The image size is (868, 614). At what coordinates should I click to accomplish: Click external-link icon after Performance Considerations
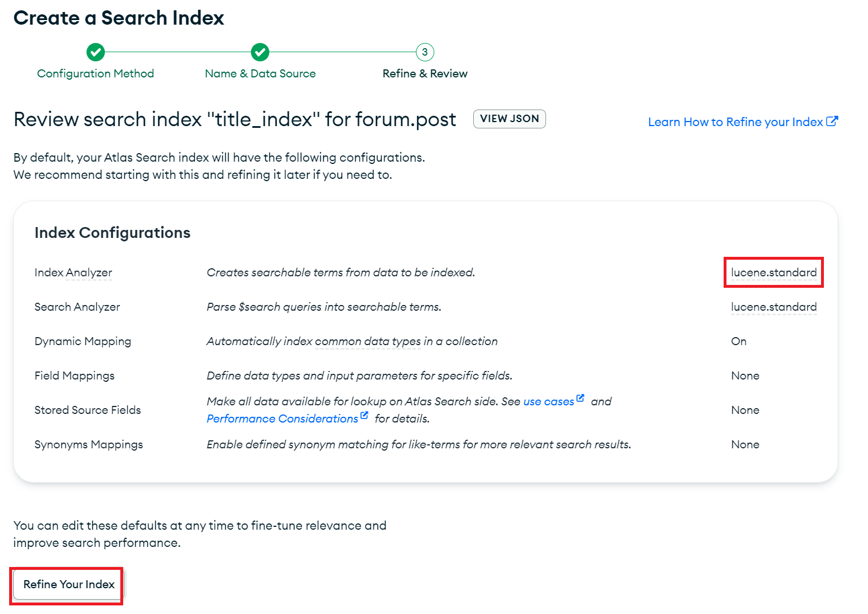tap(364, 416)
